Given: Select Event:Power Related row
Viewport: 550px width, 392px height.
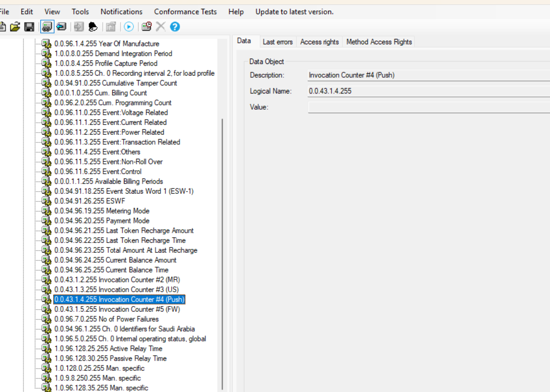Looking at the screenshot, I should coord(109,132).
